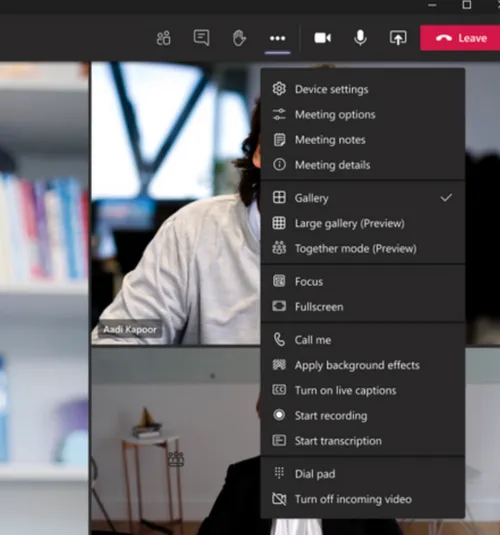Maximize the Teams meeting window
Viewport: 500px width, 535px height.
[x=467, y=5]
